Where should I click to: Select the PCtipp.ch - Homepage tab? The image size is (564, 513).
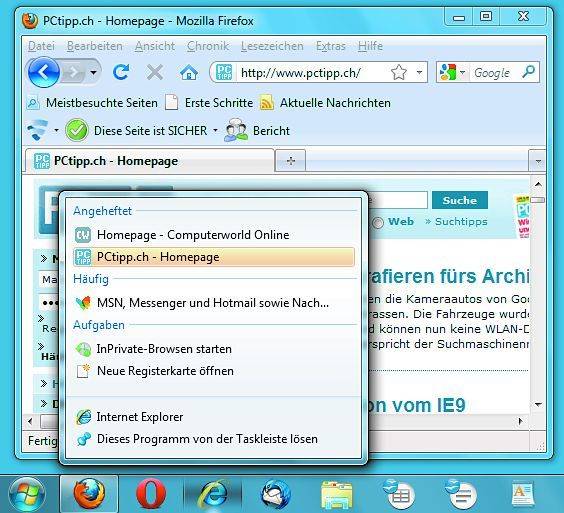pos(150,161)
